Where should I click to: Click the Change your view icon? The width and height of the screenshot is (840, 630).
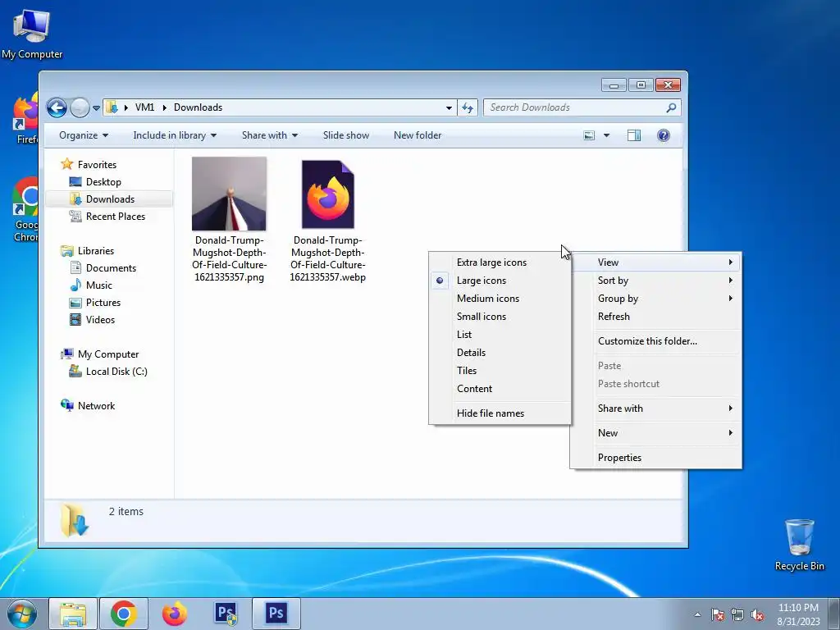589,135
